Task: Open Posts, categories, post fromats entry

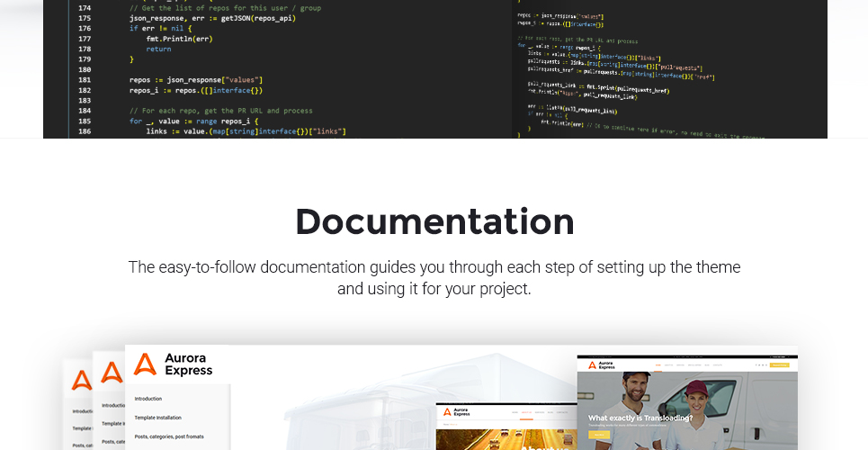Action: pos(169,436)
